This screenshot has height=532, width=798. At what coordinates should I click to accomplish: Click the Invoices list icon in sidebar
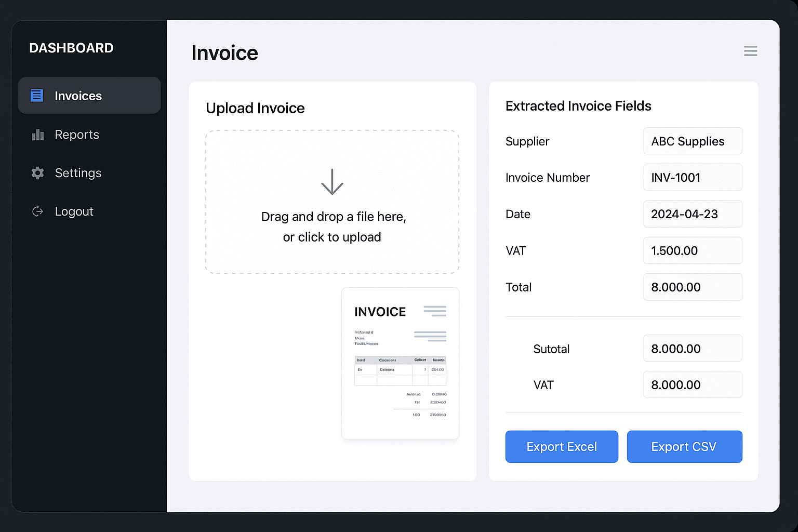tap(37, 96)
